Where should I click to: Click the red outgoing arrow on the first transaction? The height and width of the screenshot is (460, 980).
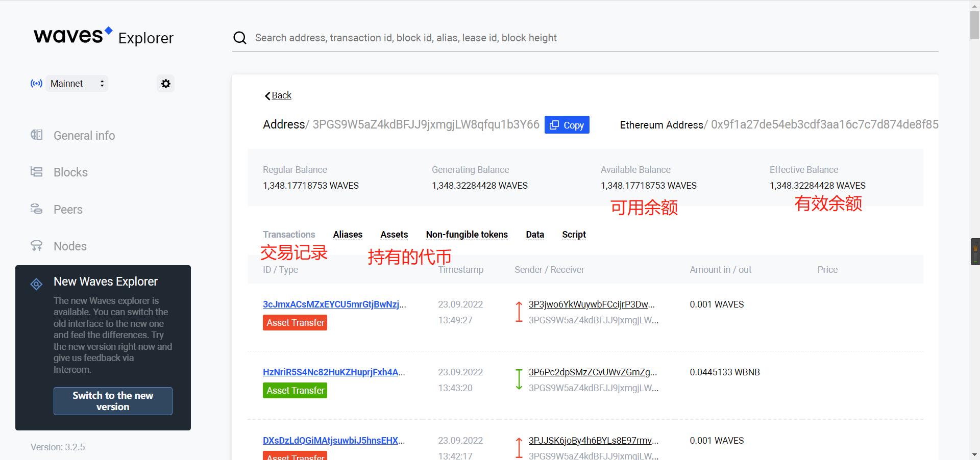click(x=518, y=312)
